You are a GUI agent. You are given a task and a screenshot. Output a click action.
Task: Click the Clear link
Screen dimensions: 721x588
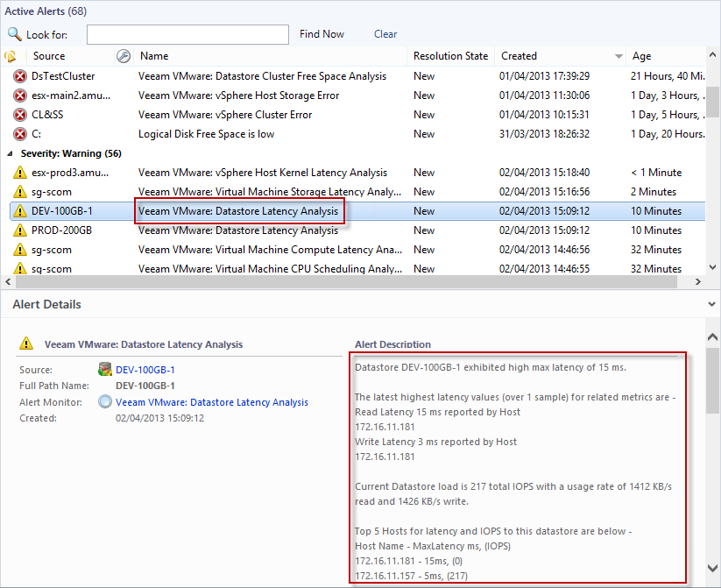click(x=385, y=34)
